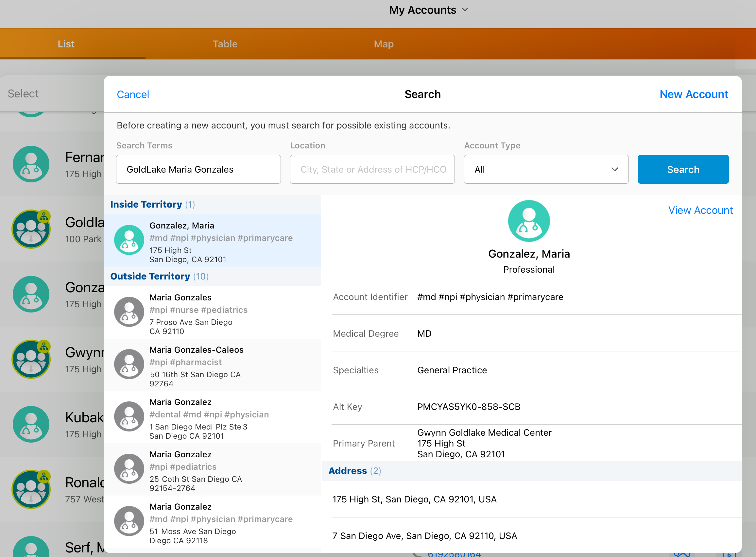Click the hierarchy badge on Gwynn avatar

44,346
